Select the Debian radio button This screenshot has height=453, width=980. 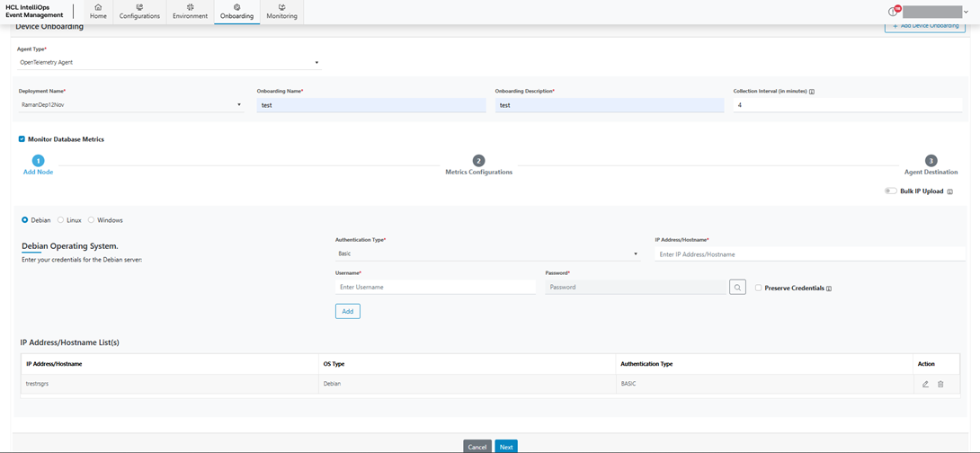click(x=24, y=220)
